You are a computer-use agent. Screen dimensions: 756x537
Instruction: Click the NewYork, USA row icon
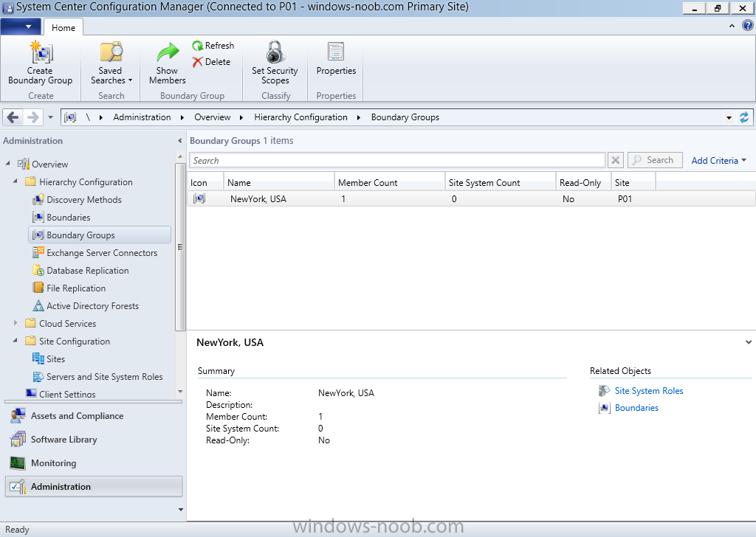(x=199, y=198)
